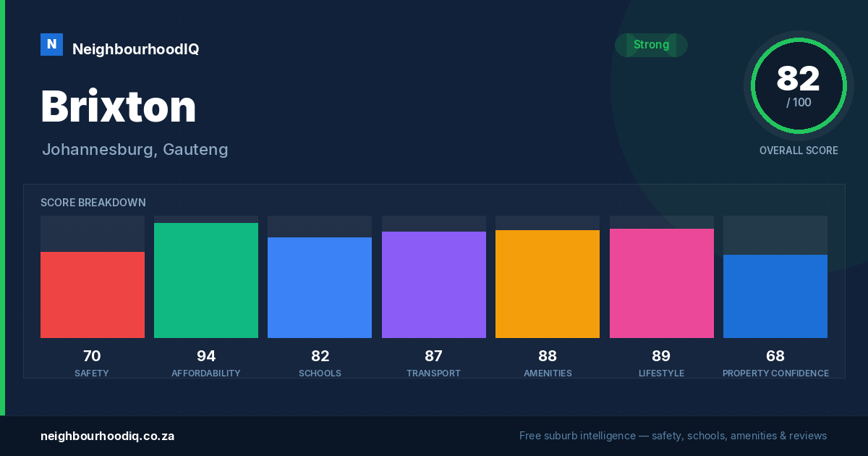The image size is (868, 456).
Task: Open the neighbourhoodiq.co.za footer link
Action: click(x=107, y=436)
